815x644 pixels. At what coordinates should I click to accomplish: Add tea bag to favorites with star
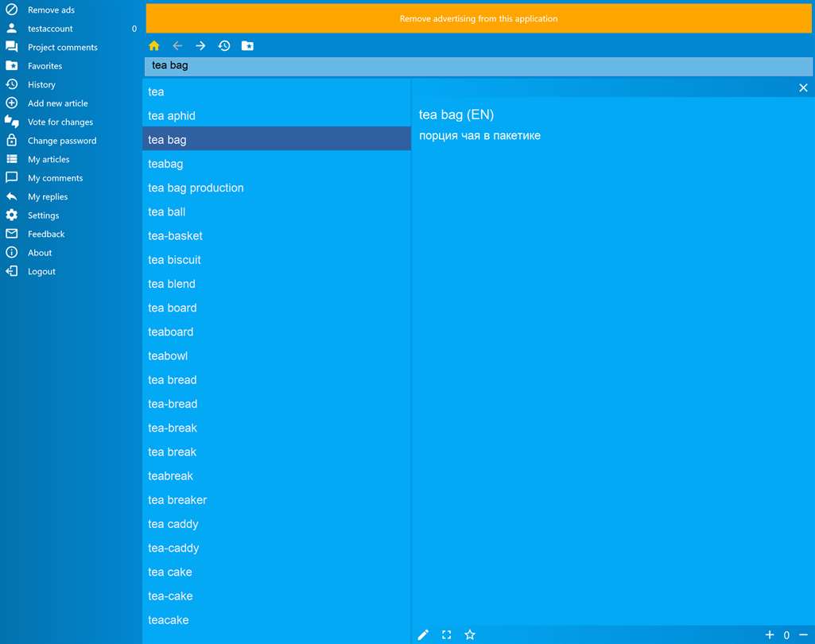tap(470, 634)
